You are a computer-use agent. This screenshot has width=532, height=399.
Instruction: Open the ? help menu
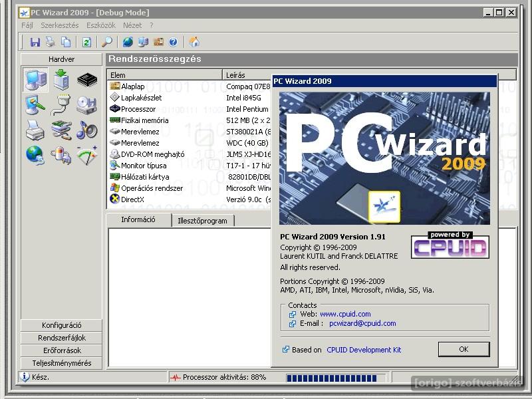[x=152, y=25]
